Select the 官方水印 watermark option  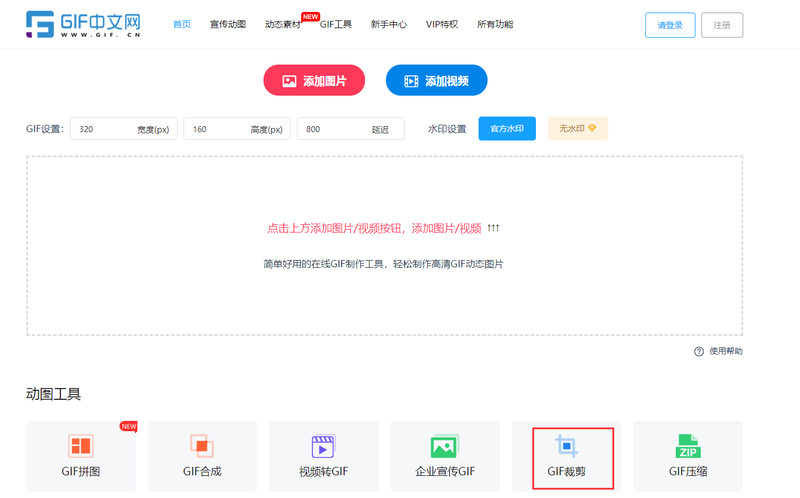pyautogui.click(x=507, y=129)
